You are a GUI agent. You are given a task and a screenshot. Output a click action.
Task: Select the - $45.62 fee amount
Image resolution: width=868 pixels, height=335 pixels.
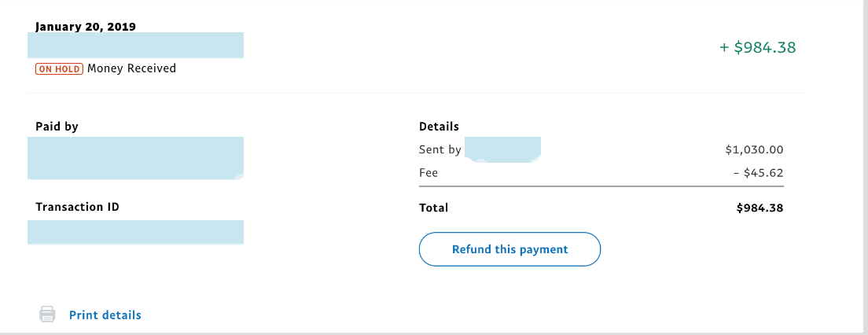(759, 173)
